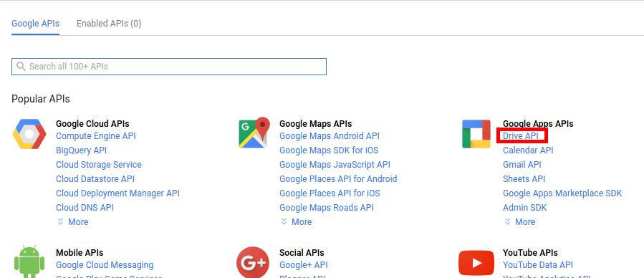Select the Google APIs tab

[35, 24]
